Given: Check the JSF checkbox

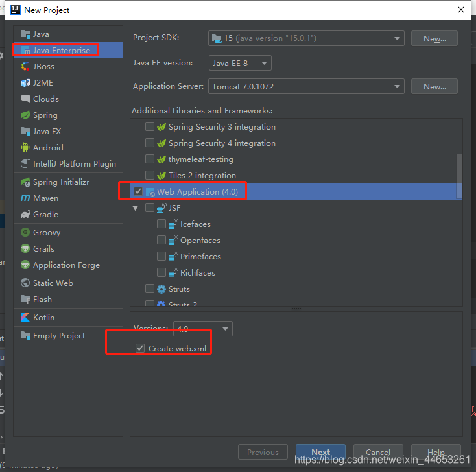Looking at the screenshot, I should point(150,207).
